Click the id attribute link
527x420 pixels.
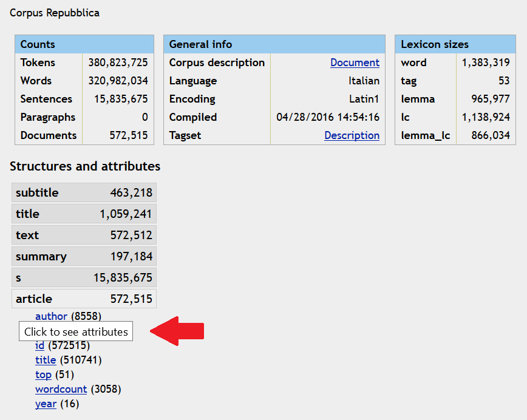click(39, 345)
